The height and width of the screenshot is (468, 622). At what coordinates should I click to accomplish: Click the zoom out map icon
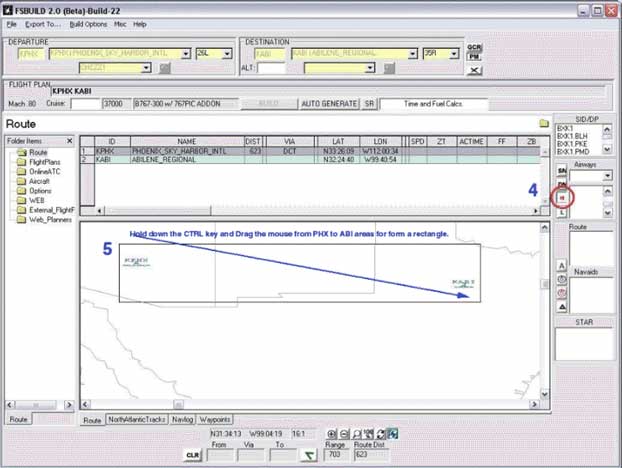click(344, 434)
